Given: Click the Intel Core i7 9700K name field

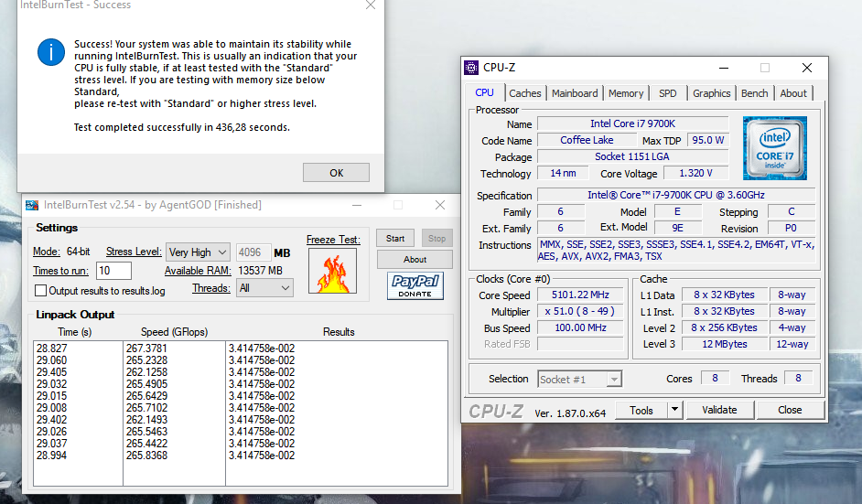Looking at the screenshot, I should 632,123.
